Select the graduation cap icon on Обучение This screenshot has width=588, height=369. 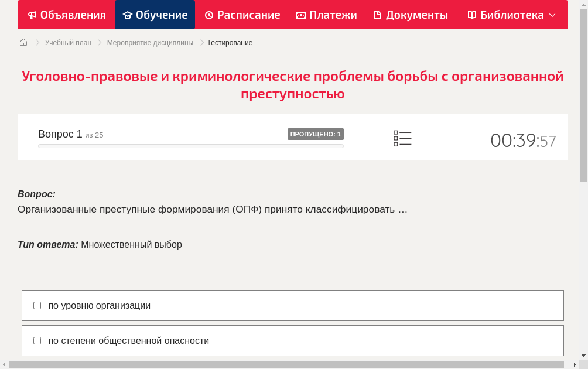point(129,15)
